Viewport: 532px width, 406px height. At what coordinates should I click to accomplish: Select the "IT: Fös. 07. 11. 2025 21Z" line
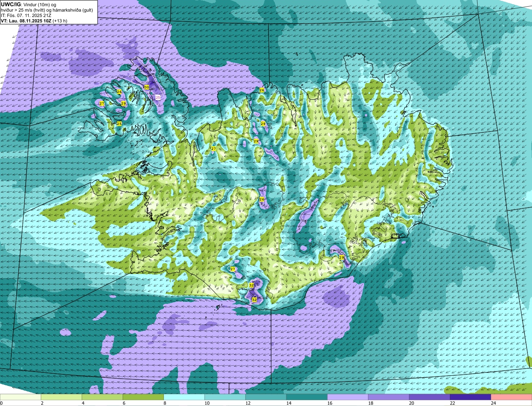click(26, 15)
